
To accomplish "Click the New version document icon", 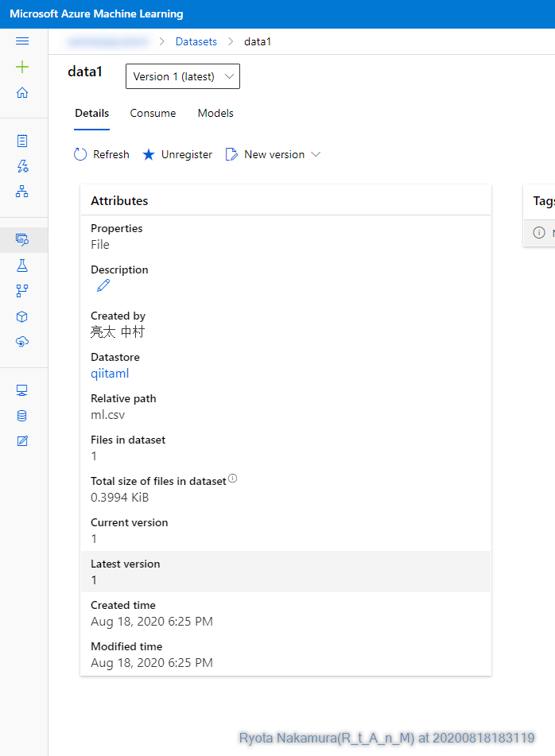I will pyautogui.click(x=231, y=154).
